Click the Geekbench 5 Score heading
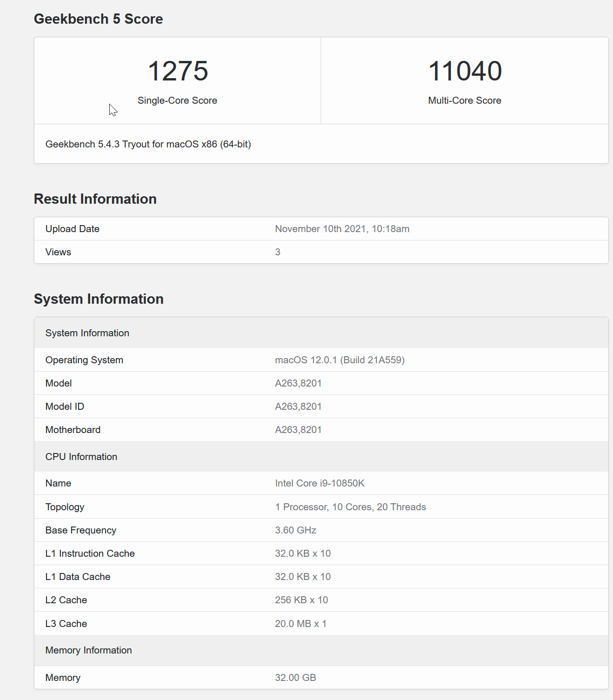 point(98,19)
